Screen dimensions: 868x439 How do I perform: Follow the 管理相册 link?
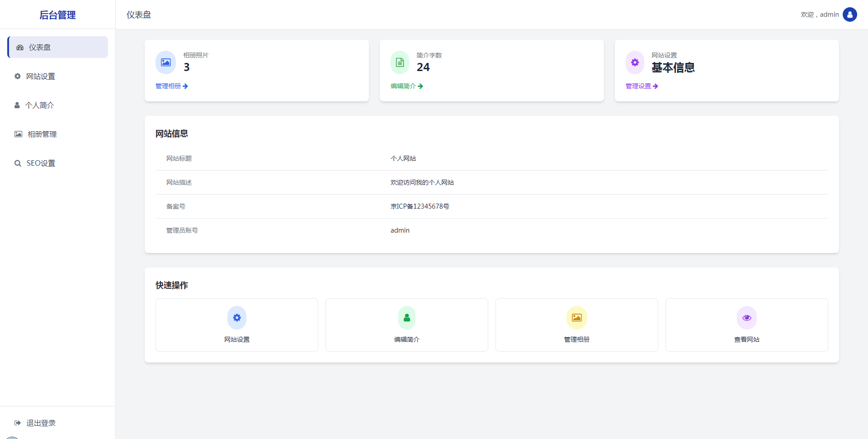click(x=171, y=86)
